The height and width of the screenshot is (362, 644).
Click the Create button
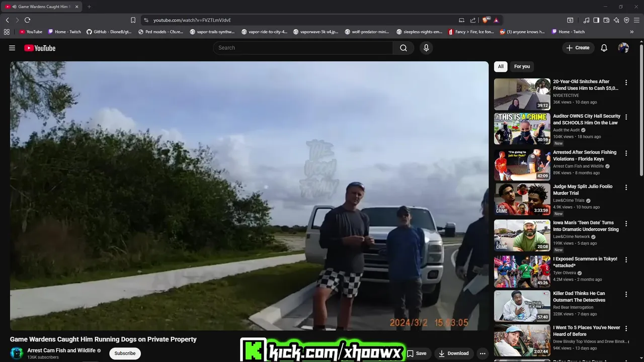point(578,48)
